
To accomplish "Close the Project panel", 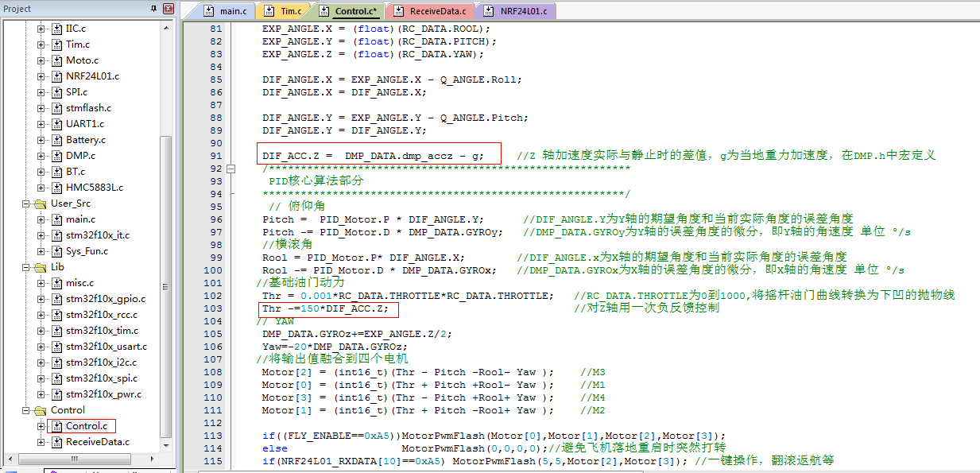I will pyautogui.click(x=168, y=9).
